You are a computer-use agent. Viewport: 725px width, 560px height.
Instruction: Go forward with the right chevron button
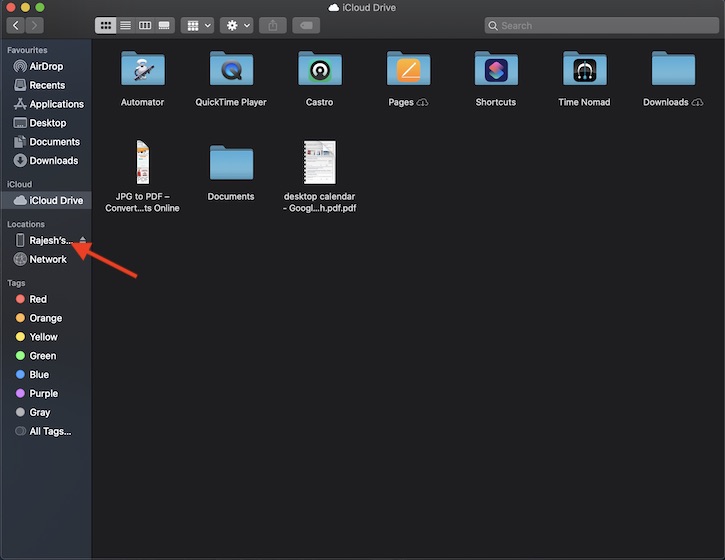(35, 25)
